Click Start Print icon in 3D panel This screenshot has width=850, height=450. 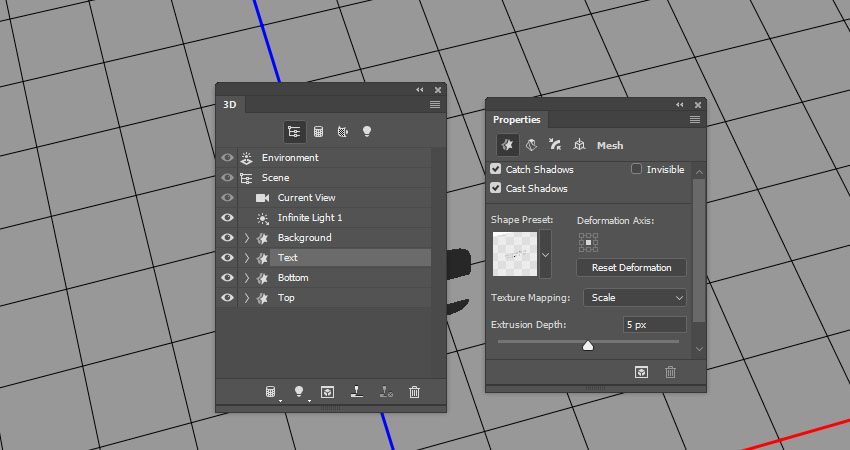pyautogui.click(x=357, y=391)
